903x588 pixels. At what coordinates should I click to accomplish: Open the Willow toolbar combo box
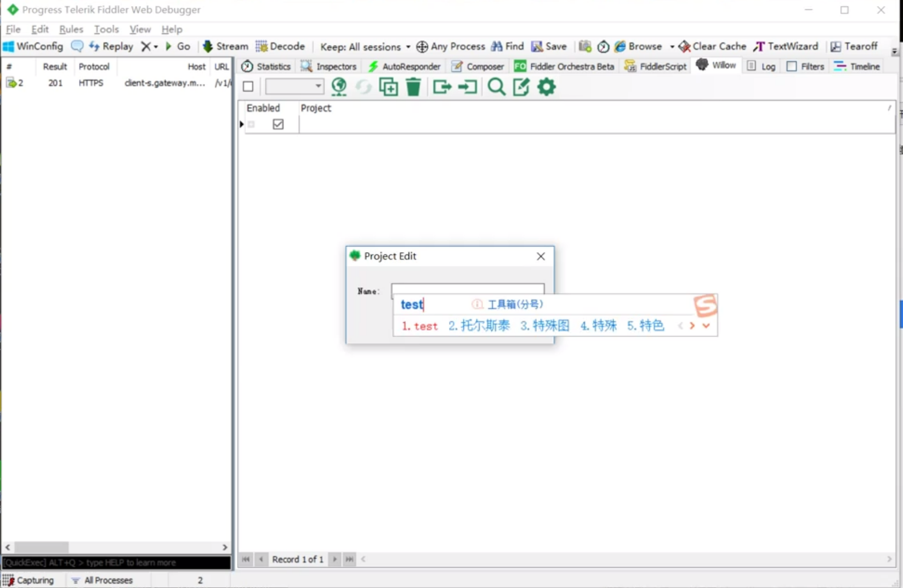point(294,87)
